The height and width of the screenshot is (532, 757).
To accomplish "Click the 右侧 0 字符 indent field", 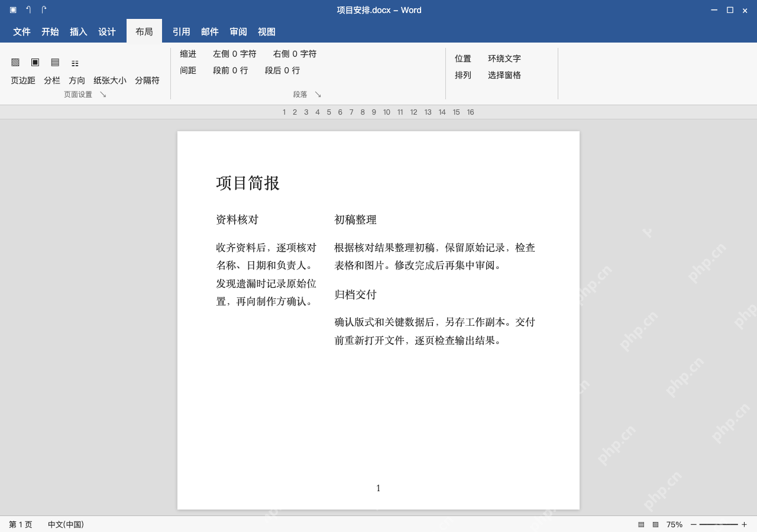I will click(x=295, y=54).
